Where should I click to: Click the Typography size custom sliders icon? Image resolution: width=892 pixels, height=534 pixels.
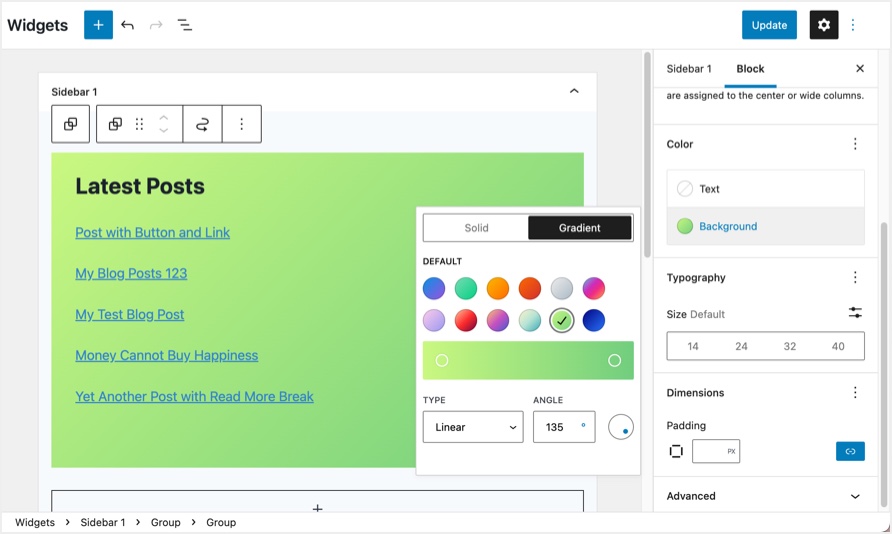[x=855, y=313]
